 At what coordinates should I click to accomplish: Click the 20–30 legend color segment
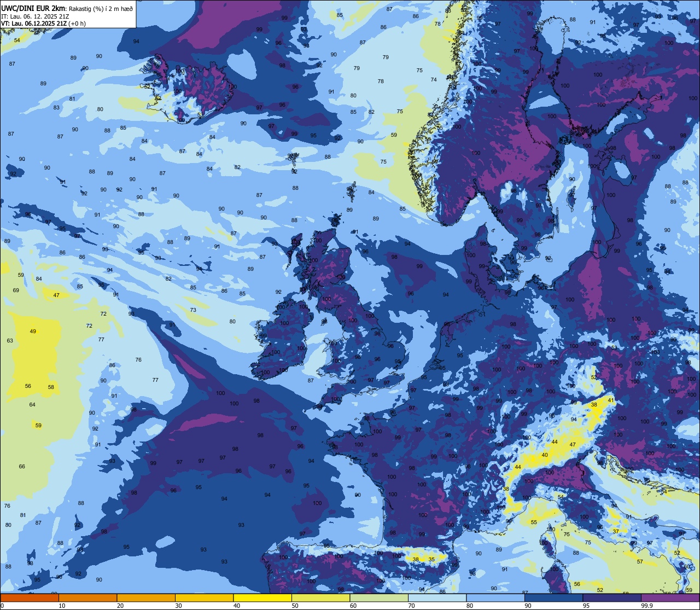(x=146, y=597)
